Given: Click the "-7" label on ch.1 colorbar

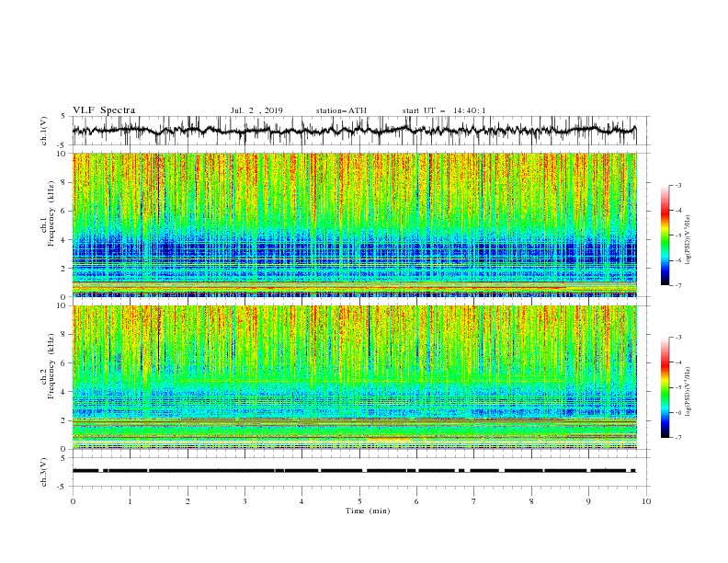Looking at the screenshot, I should pos(677,285).
